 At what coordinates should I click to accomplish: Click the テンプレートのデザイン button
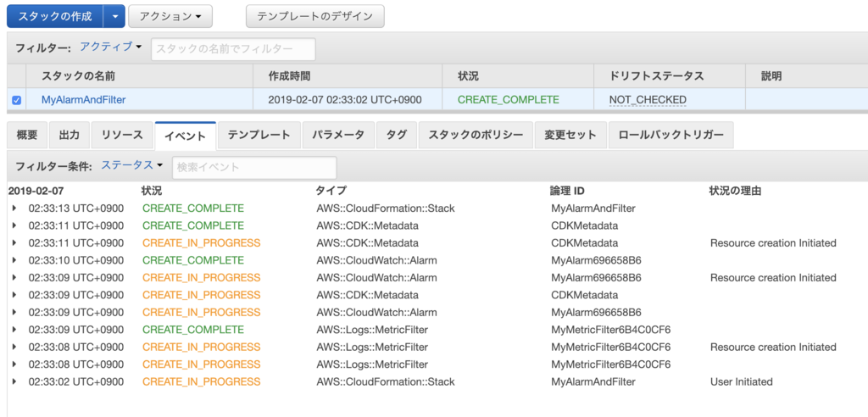click(315, 17)
